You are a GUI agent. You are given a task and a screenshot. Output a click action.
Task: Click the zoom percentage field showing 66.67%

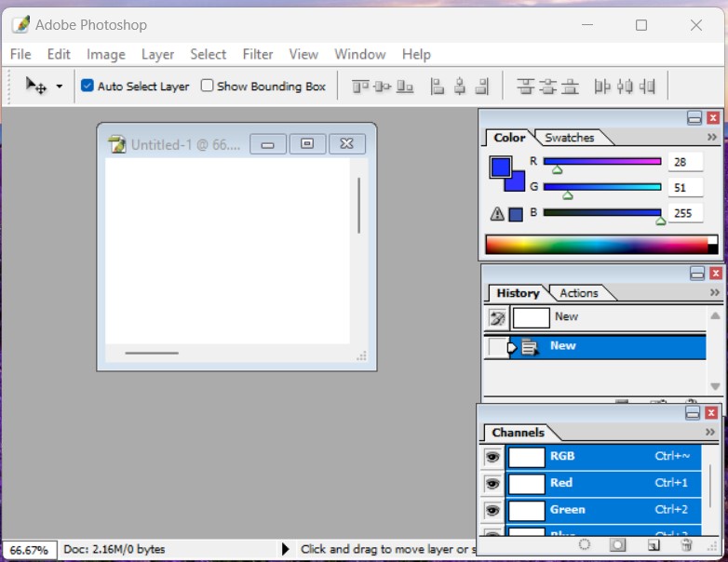[x=29, y=550]
